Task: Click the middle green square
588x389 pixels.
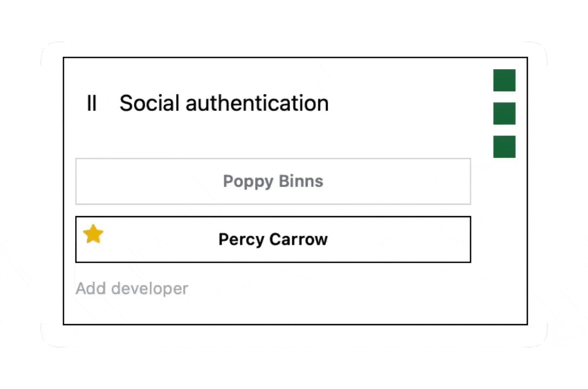Action: click(x=504, y=113)
